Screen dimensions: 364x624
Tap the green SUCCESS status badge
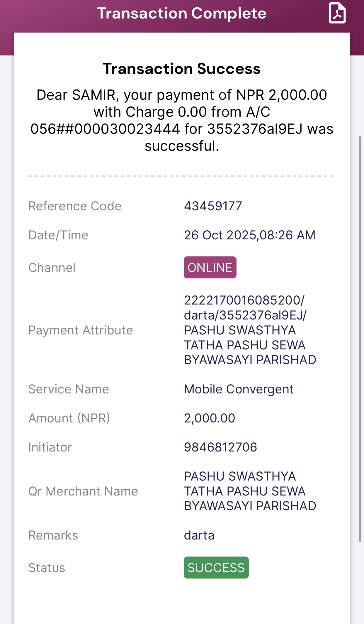click(216, 567)
